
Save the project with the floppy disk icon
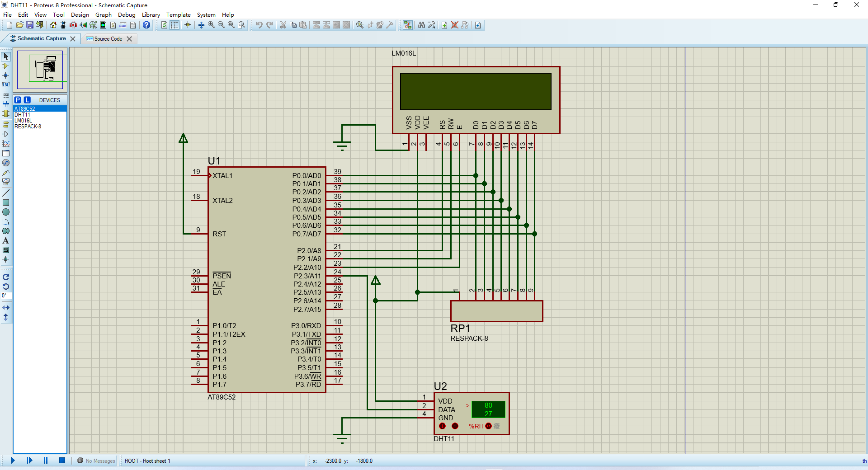tap(30, 25)
